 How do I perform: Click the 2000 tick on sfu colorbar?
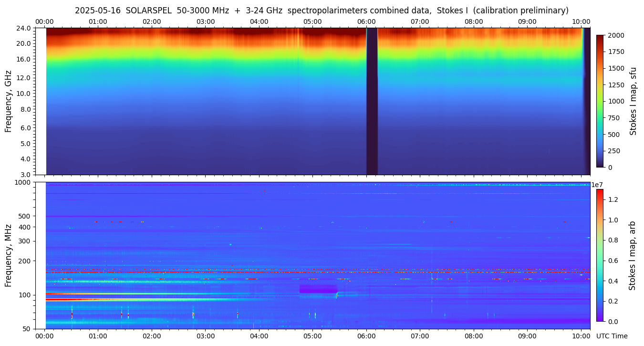(x=615, y=36)
